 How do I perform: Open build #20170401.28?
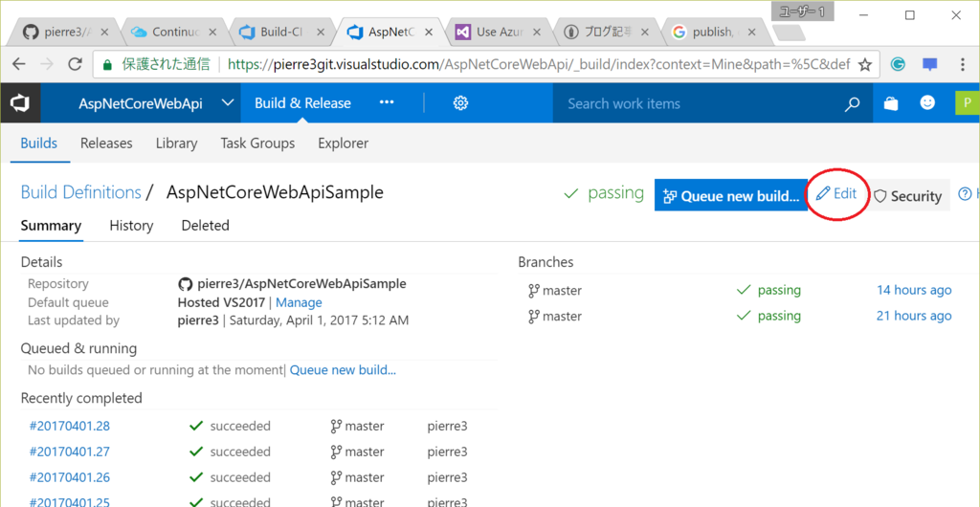pyautogui.click(x=69, y=427)
